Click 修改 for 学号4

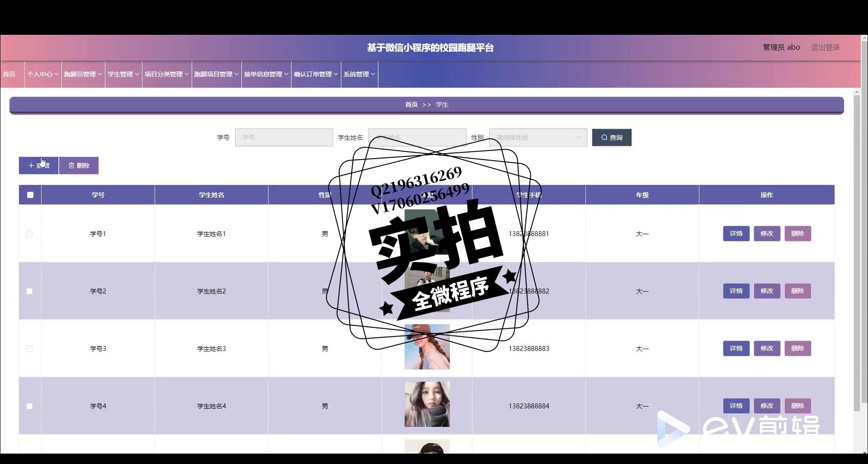767,406
